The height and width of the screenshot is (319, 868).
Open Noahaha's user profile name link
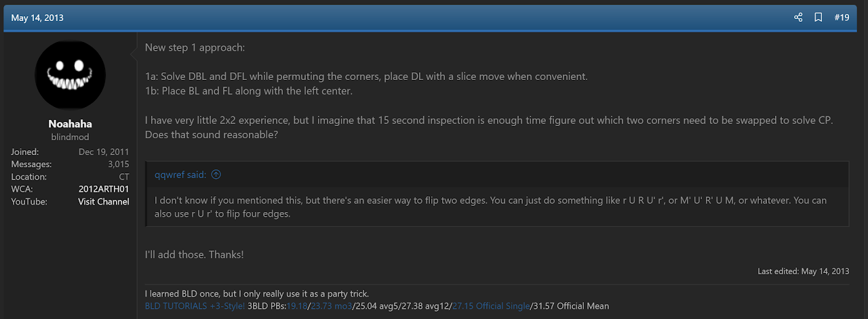click(x=70, y=124)
